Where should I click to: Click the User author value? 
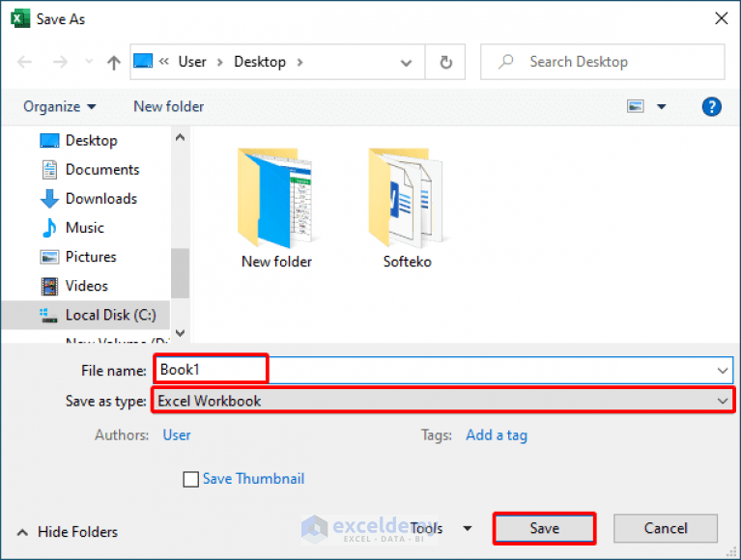tap(177, 434)
